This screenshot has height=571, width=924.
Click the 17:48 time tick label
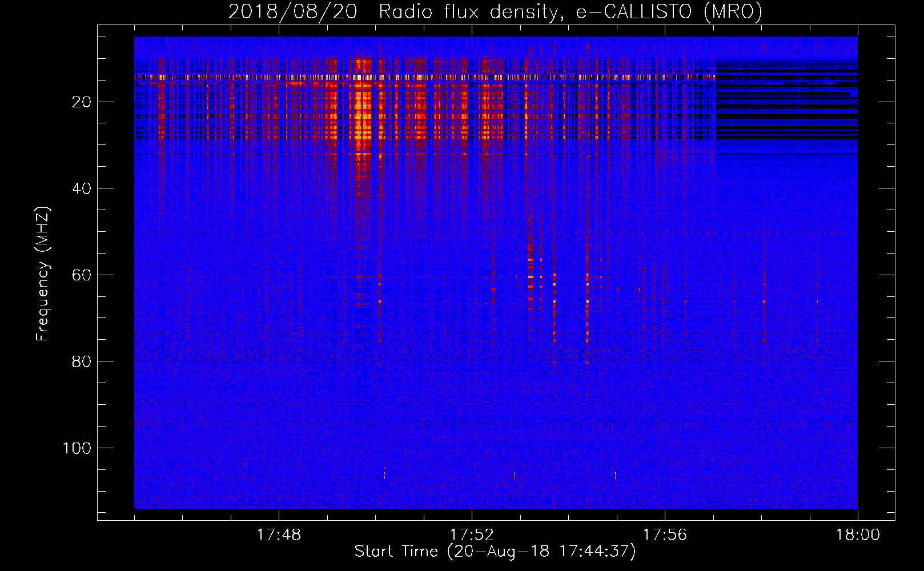pyautogui.click(x=279, y=535)
